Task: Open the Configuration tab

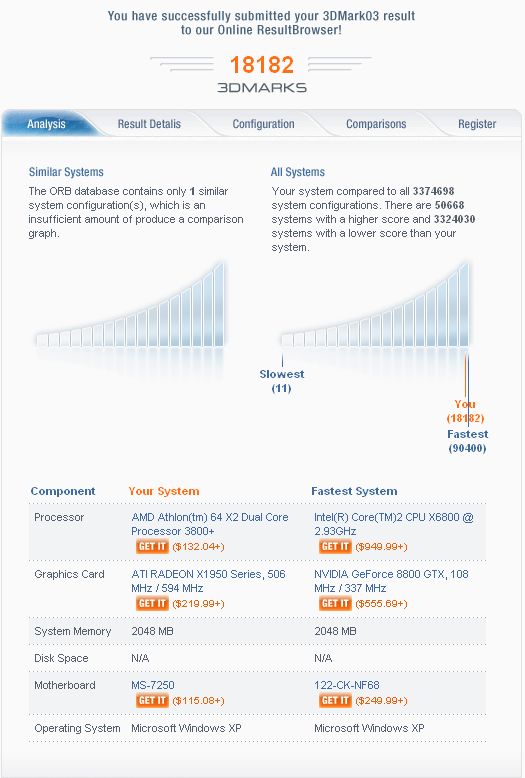Action: click(263, 124)
